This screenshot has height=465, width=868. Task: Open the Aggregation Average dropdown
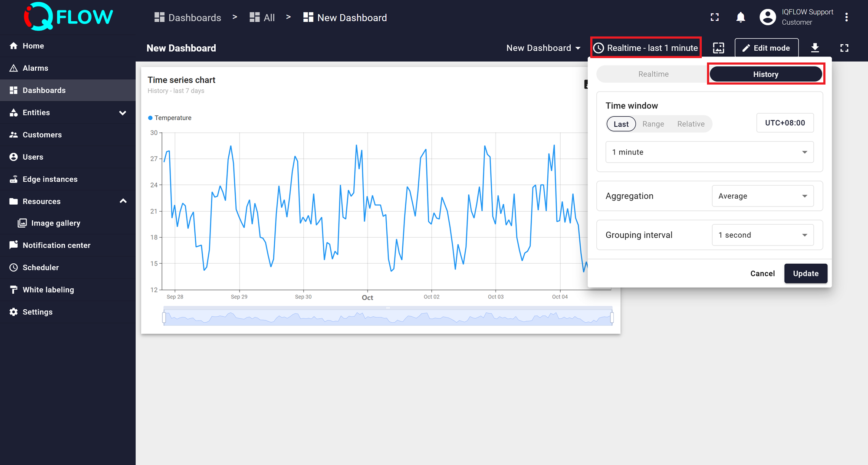click(x=762, y=196)
